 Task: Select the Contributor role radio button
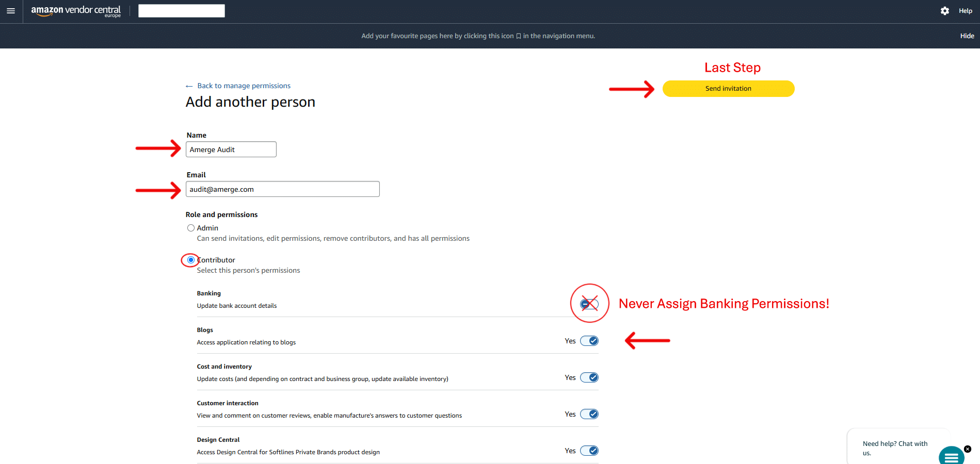pos(191,260)
